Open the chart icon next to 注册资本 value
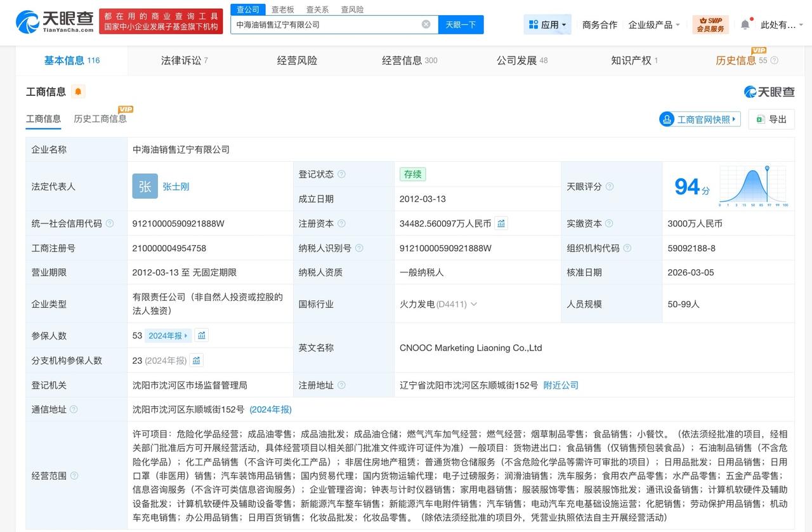Viewport: 812px width, 532px height. tap(501, 223)
